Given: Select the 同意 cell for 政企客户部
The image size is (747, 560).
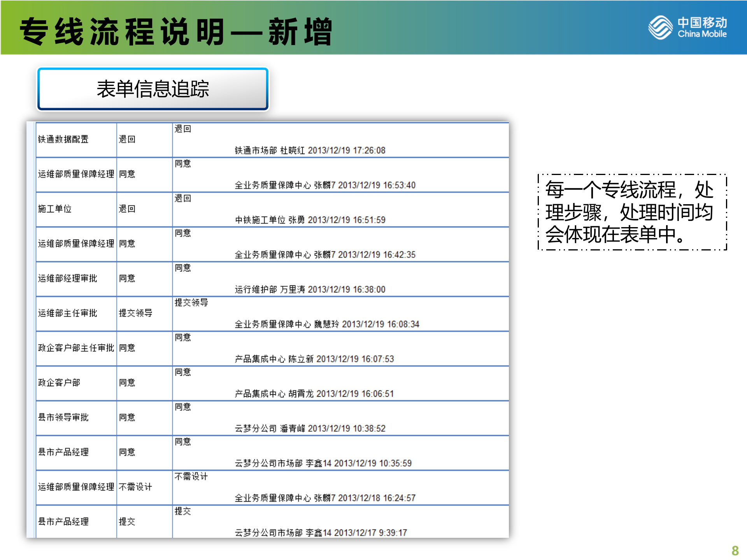Looking at the screenshot, I should (x=128, y=383).
